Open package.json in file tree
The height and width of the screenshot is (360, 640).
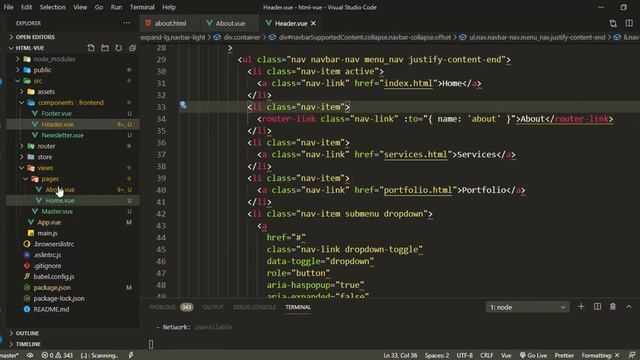(x=52, y=287)
